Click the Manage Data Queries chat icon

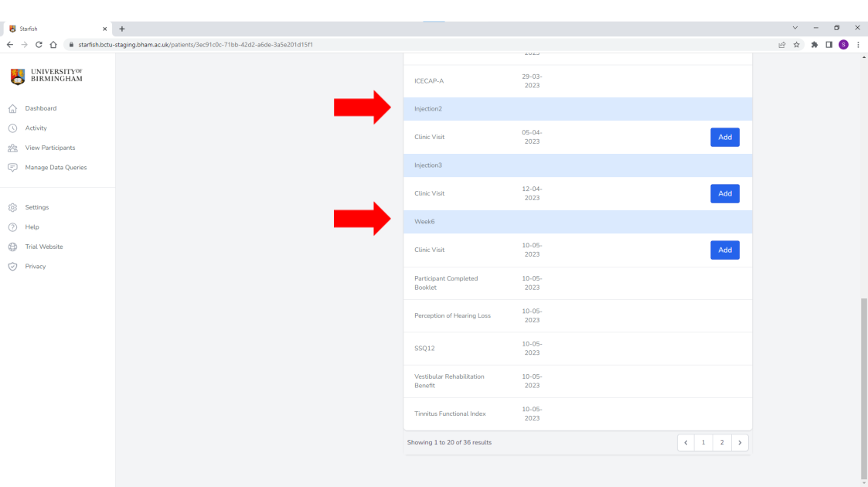tap(12, 168)
